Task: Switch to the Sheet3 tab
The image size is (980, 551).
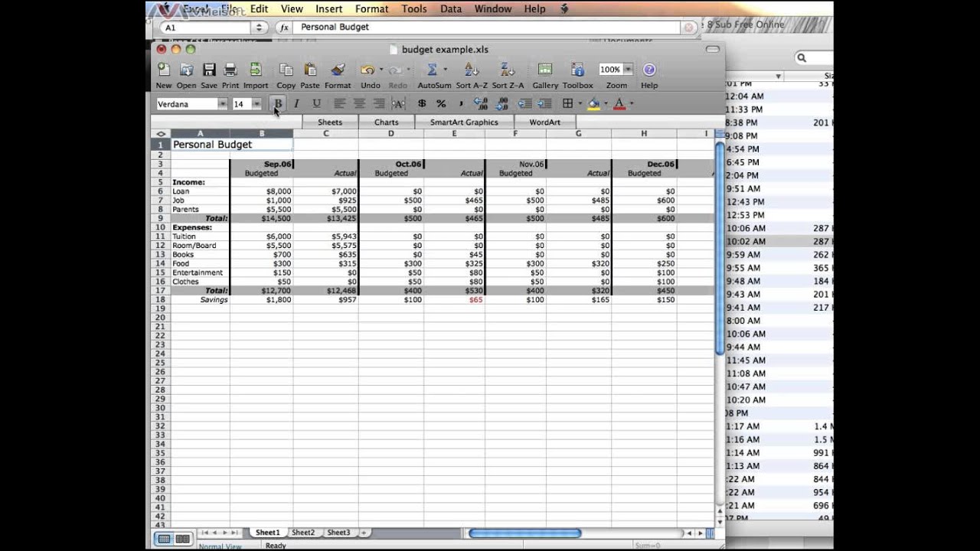Action: [338, 533]
